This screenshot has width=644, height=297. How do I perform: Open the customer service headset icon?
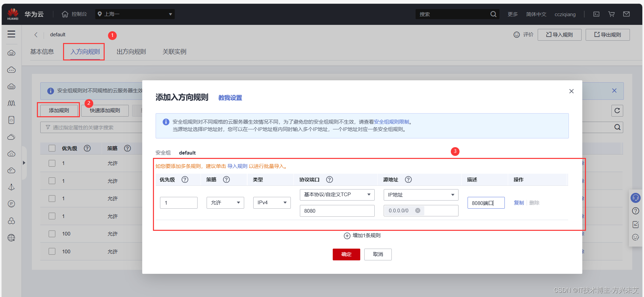[636, 198]
